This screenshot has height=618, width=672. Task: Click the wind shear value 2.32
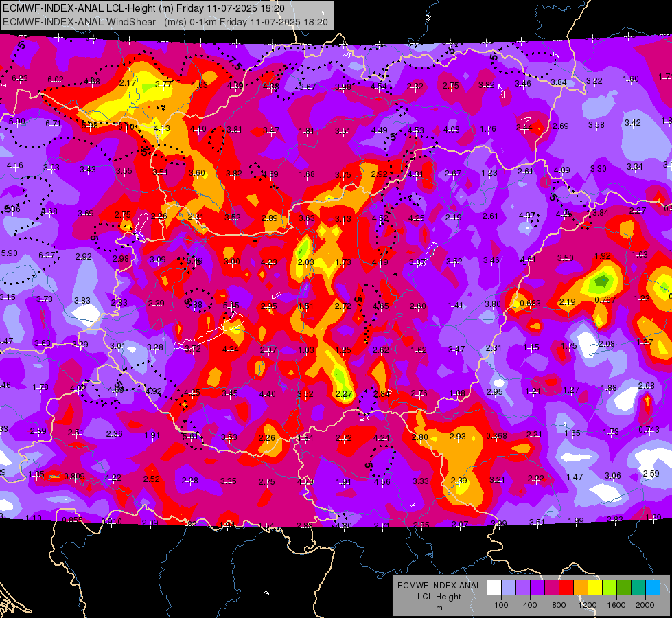tap(415, 87)
